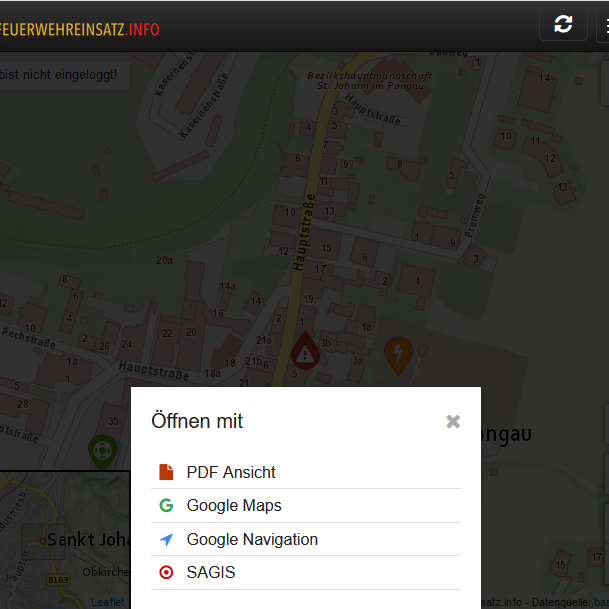Open the Leaflet attribution link
The height and width of the screenshot is (609, 609).
tap(108, 602)
